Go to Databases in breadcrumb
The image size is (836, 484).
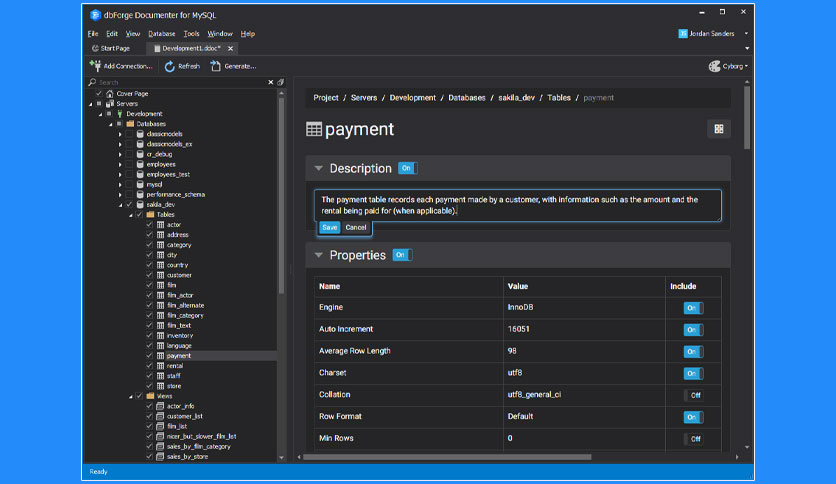[x=467, y=98]
